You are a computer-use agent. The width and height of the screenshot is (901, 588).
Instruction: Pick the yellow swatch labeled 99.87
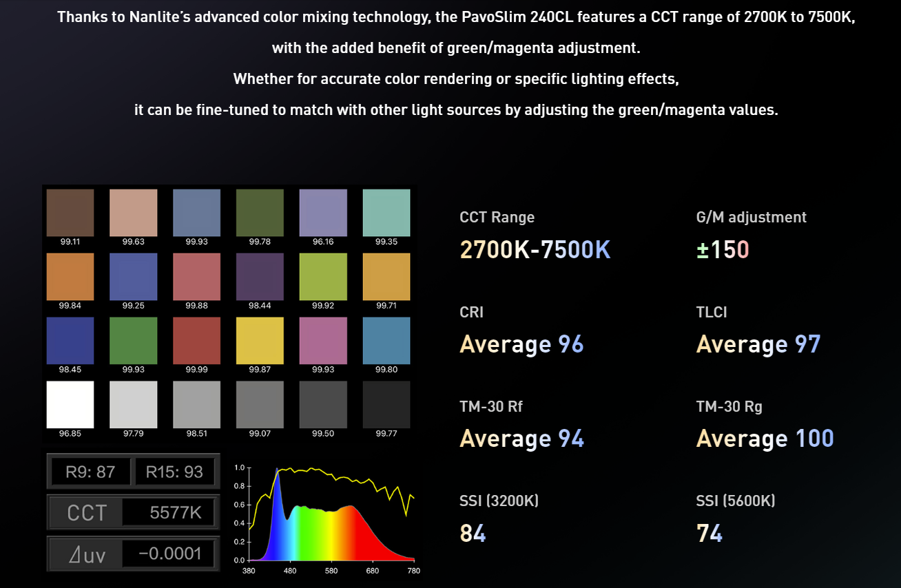pos(260,340)
